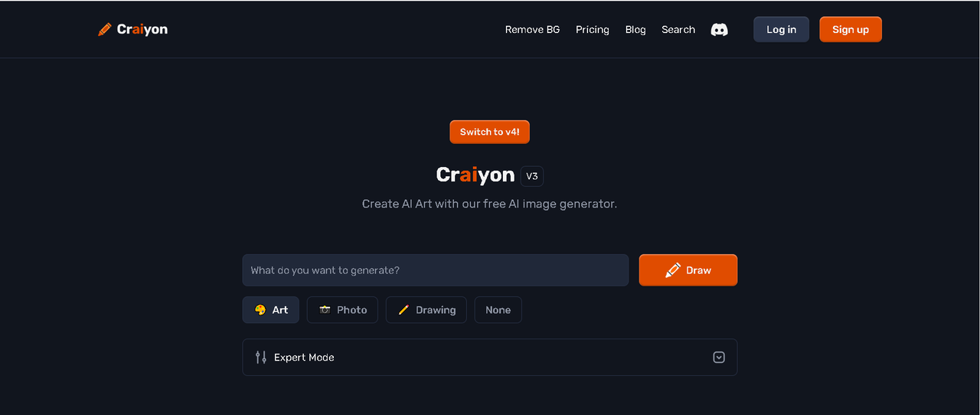Image resolution: width=980 pixels, height=415 pixels.
Task: Expand the Expert Mode chevron arrow
Action: tap(719, 357)
